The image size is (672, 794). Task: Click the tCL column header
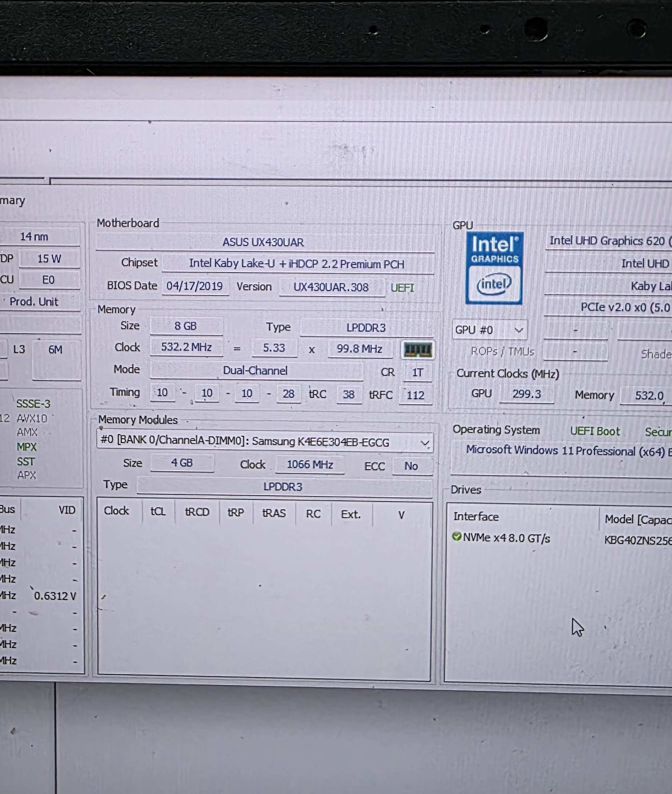click(x=158, y=511)
